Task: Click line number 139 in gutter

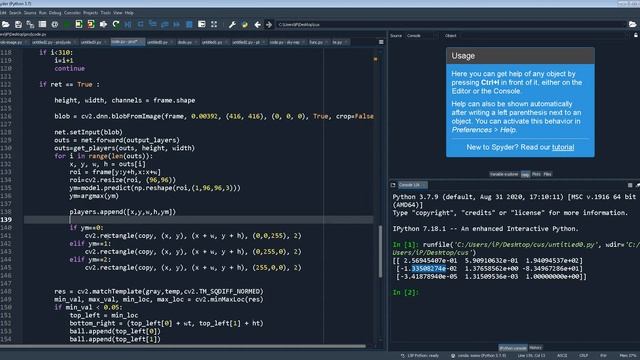Action: (6, 220)
